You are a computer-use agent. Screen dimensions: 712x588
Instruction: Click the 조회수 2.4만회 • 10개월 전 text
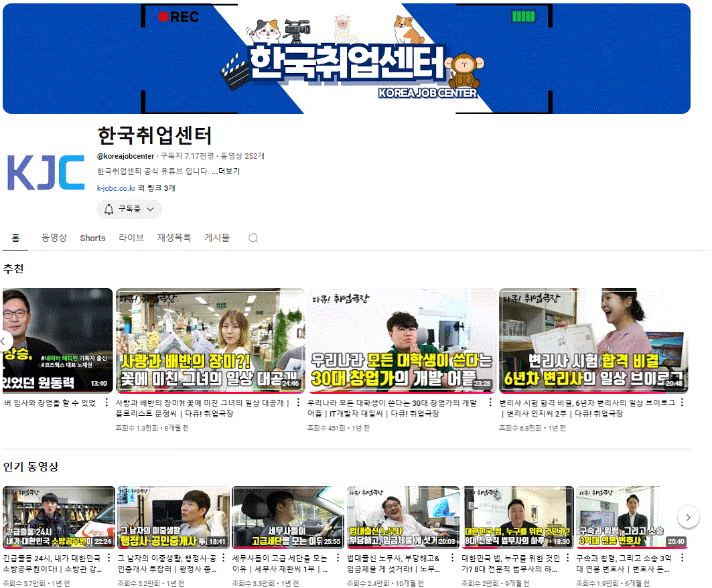[x=386, y=583]
